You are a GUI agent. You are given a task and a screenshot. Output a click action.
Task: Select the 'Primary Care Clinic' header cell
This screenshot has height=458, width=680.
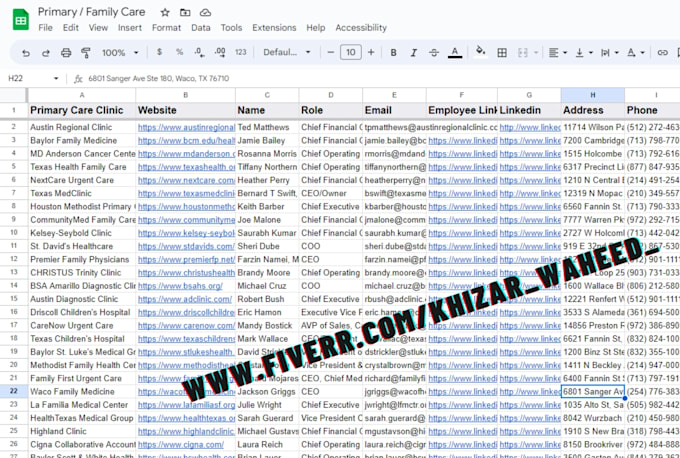coord(82,110)
